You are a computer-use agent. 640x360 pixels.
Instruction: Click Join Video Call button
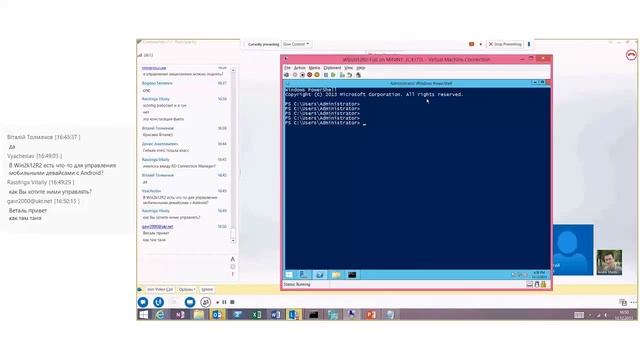(x=160, y=289)
